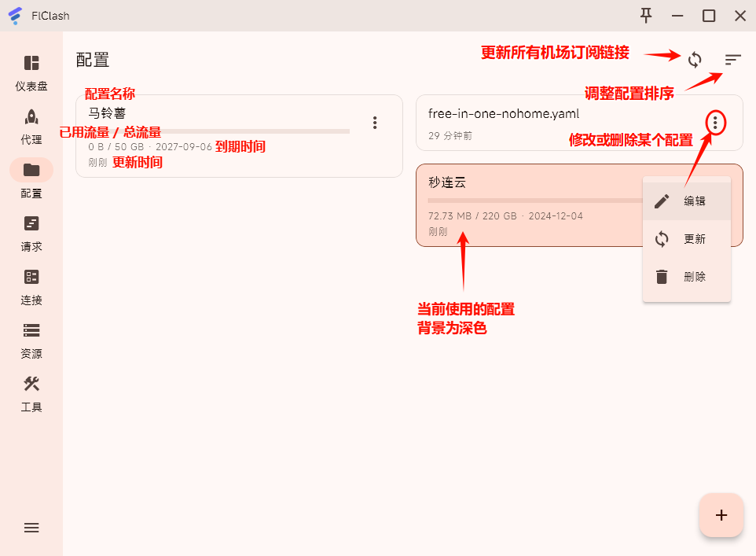The height and width of the screenshot is (556, 756).
Task: Add a new profile with plus button
Action: (721, 515)
